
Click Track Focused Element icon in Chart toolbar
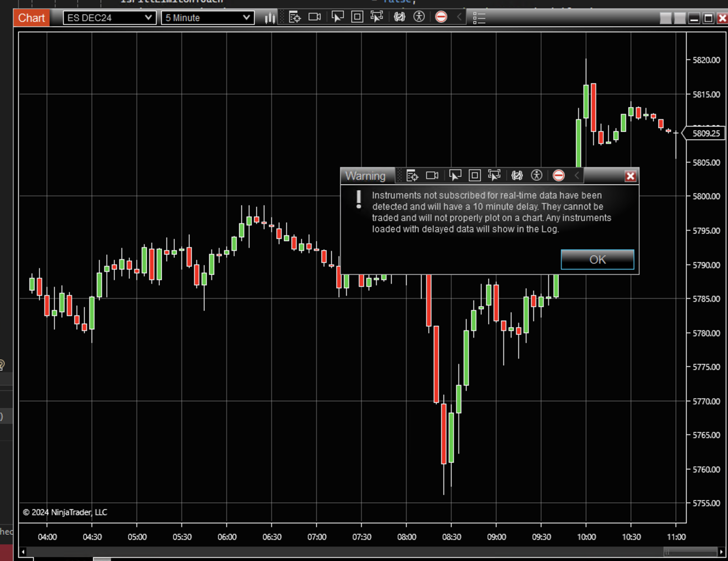(x=376, y=17)
